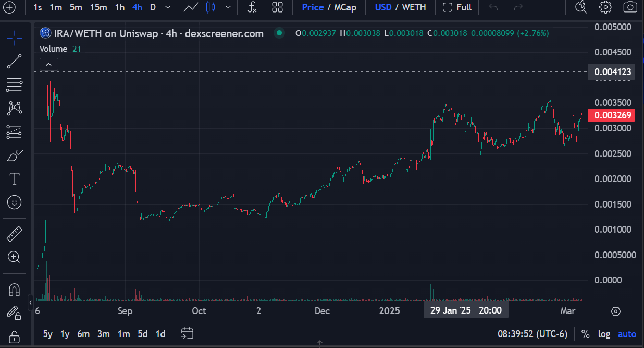644x348 pixels.
Task: Set date range to 3m
Action: click(103, 334)
